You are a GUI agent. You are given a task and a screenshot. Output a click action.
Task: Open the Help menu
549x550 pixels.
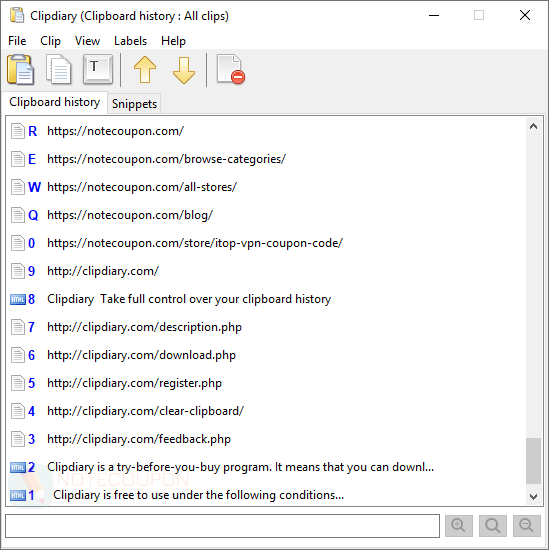173,41
